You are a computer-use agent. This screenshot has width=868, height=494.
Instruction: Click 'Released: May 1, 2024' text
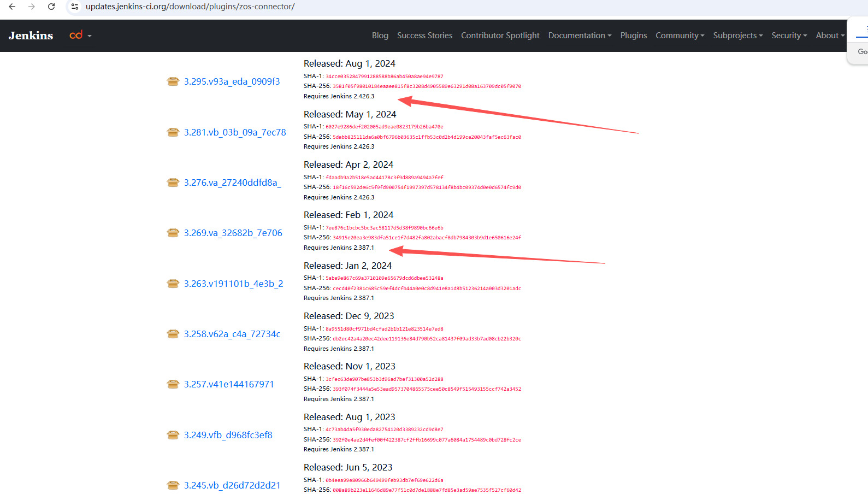[x=350, y=114]
